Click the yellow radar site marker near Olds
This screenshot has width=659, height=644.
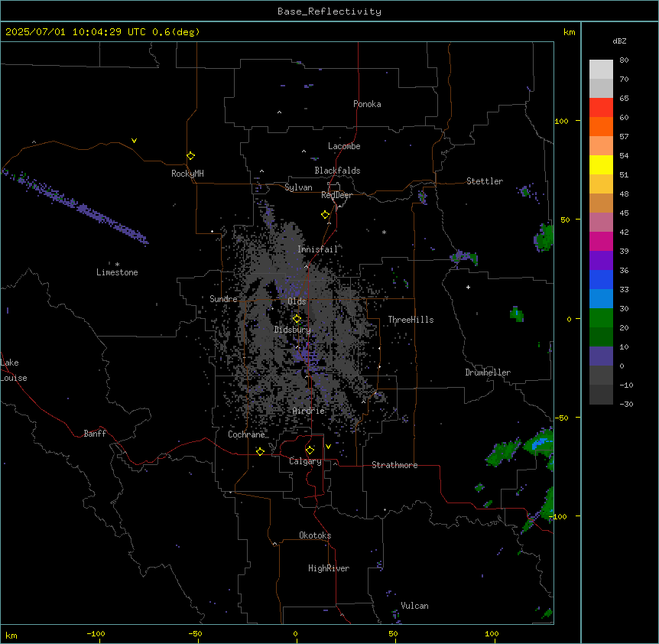[297, 319]
